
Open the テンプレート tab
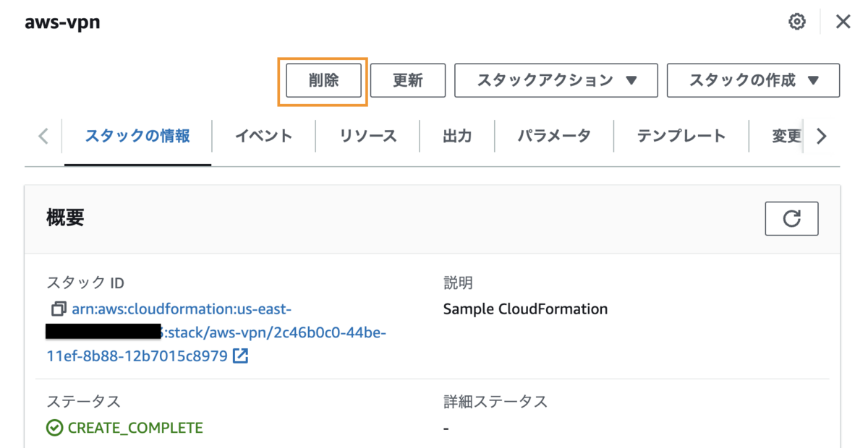pos(681,136)
